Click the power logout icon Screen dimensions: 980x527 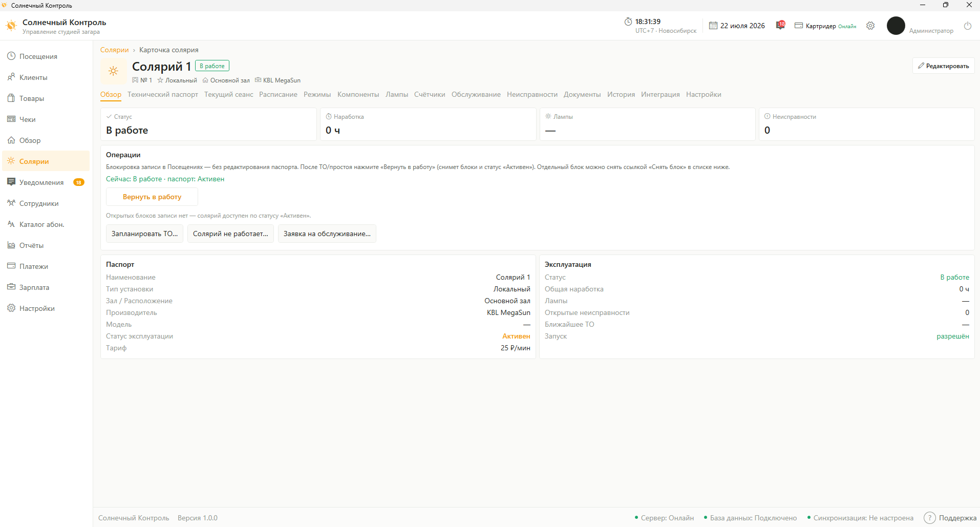point(968,26)
